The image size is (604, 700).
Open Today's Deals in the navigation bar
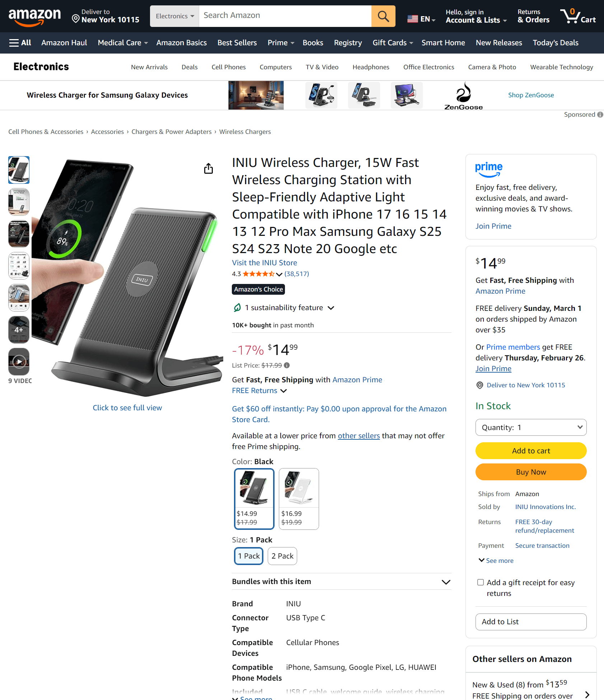pos(555,43)
